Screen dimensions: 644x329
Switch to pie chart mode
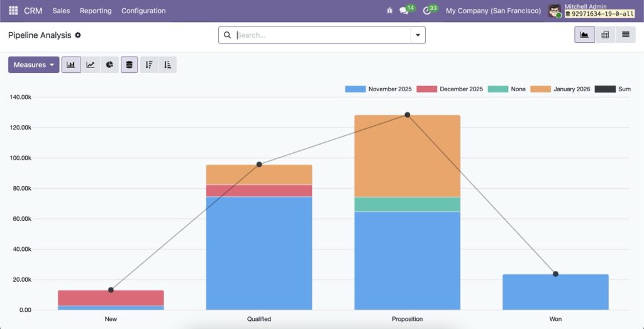109,65
